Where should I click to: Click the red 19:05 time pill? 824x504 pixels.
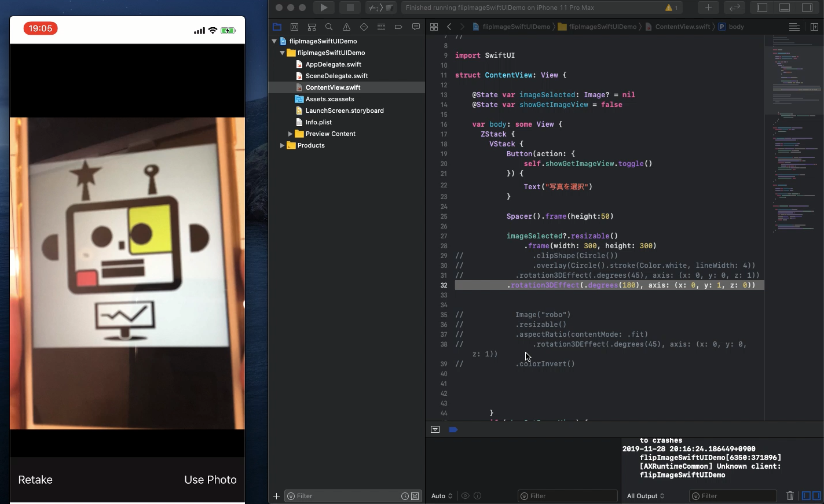pyautogui.click(x=41, y=28)
